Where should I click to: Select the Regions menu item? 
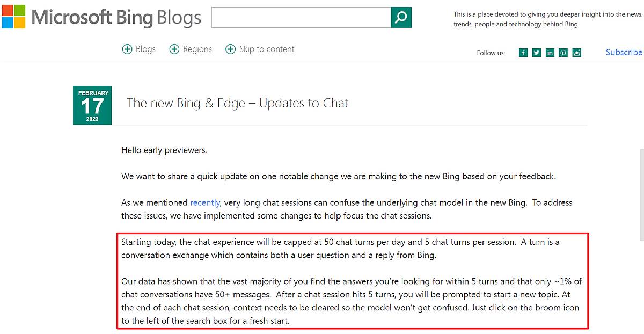197,49
